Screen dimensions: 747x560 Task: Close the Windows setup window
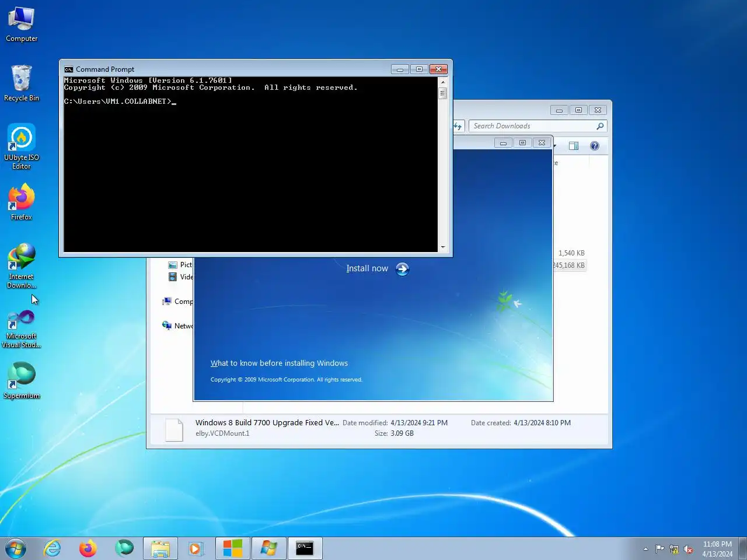point(542,143)
